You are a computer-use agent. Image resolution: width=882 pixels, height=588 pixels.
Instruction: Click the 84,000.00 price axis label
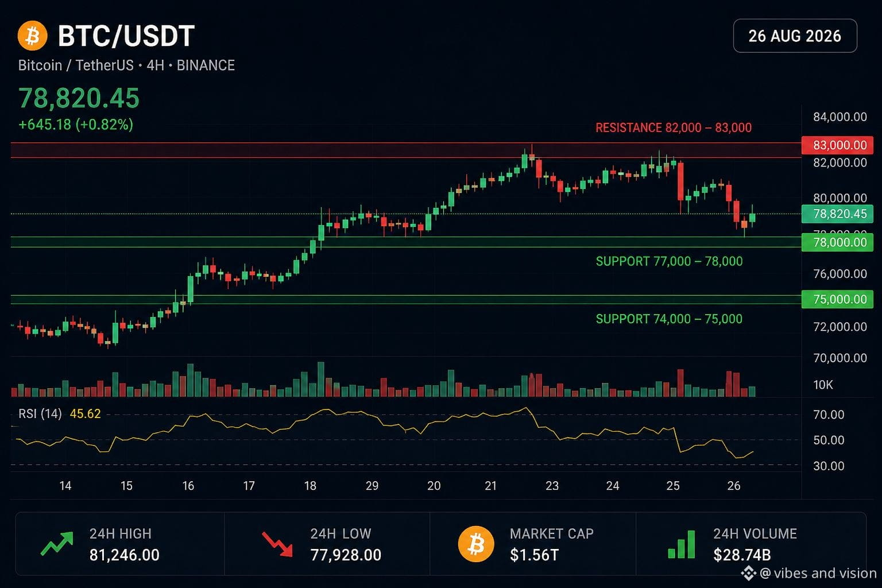click(x=840, y=117)
